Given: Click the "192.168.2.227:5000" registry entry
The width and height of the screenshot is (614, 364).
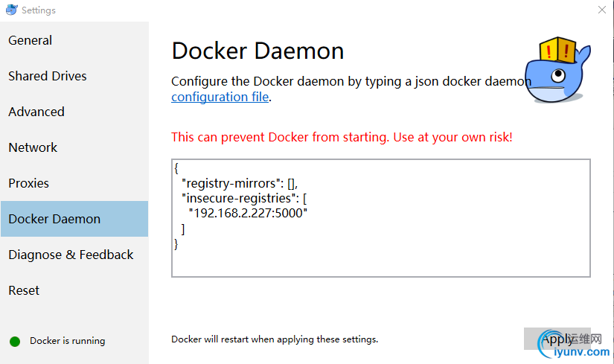Looking at the screenshot, I should 248,213.
